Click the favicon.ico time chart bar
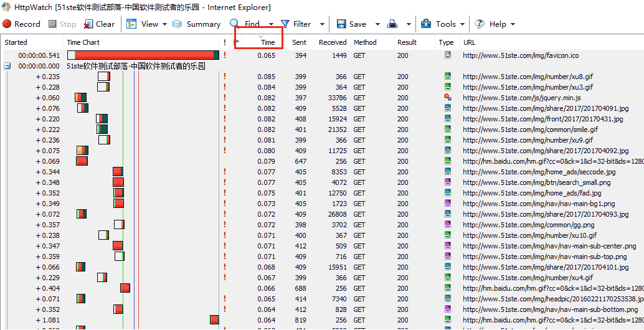This screenshot has height=330, width=644. point(143,55)
